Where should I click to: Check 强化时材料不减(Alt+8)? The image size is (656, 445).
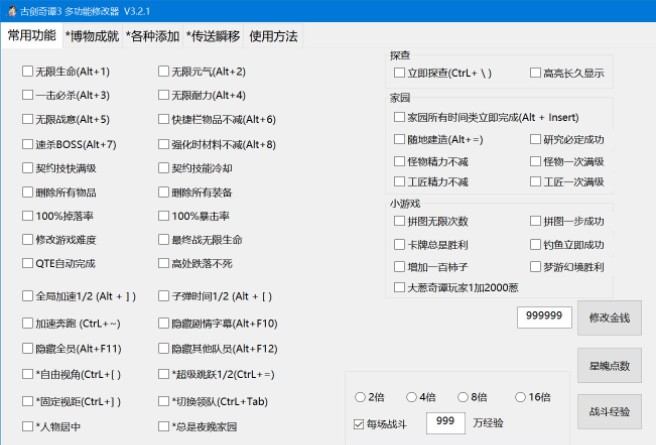click(164, 144)
